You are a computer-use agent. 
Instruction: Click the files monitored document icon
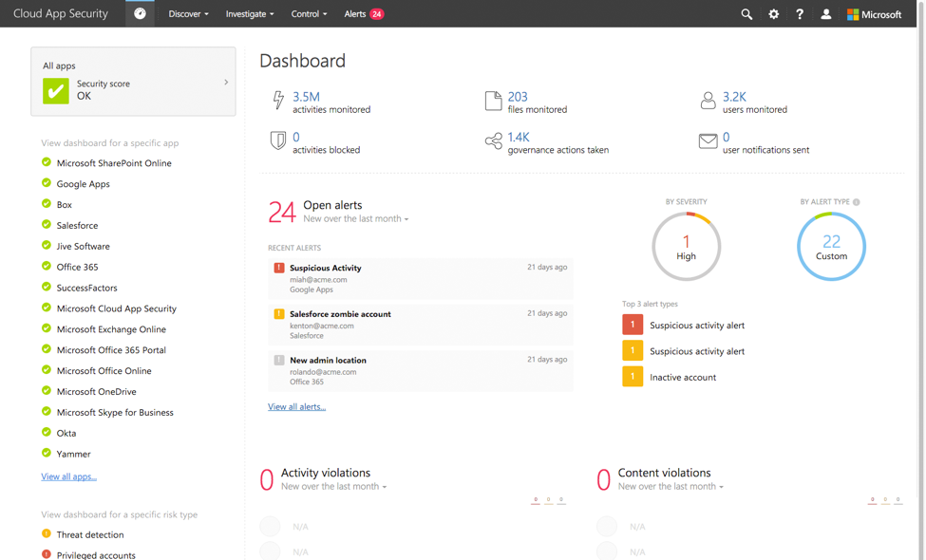pyautogui.click(x=493, y=101)
